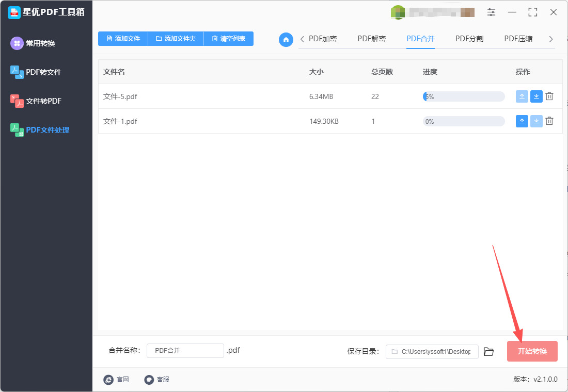
Task: Select PDF文件处理 in sidebar
Action: (40, 130)
